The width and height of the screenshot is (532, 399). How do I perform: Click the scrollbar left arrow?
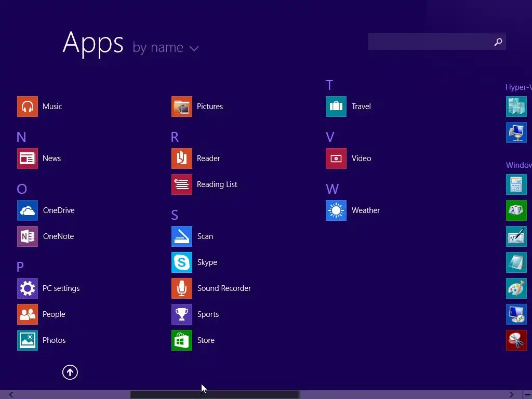[x=11, y=395]
